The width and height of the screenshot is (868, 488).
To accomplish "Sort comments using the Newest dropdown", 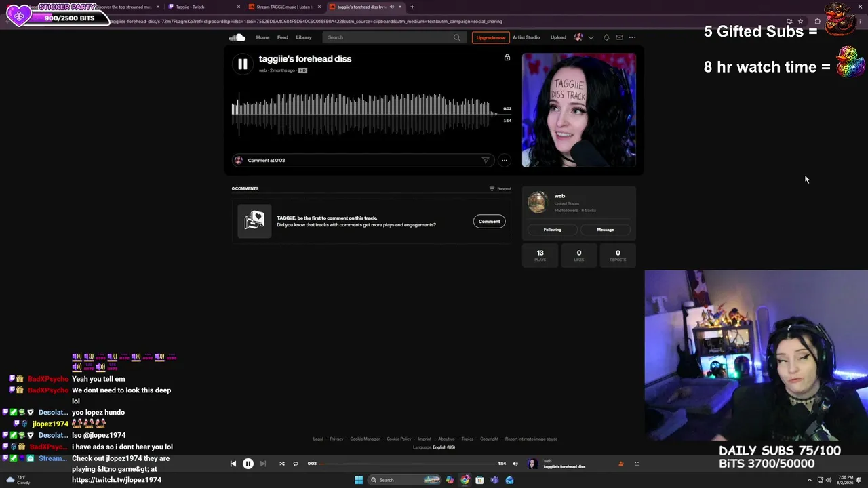I will point(500,188).
